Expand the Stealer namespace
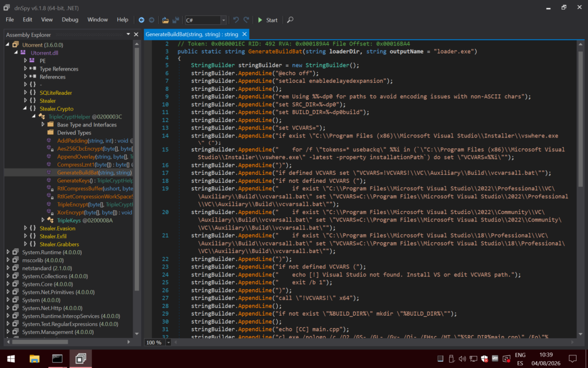The height and width of the screenshot is (368, 588). click(25, 100)
